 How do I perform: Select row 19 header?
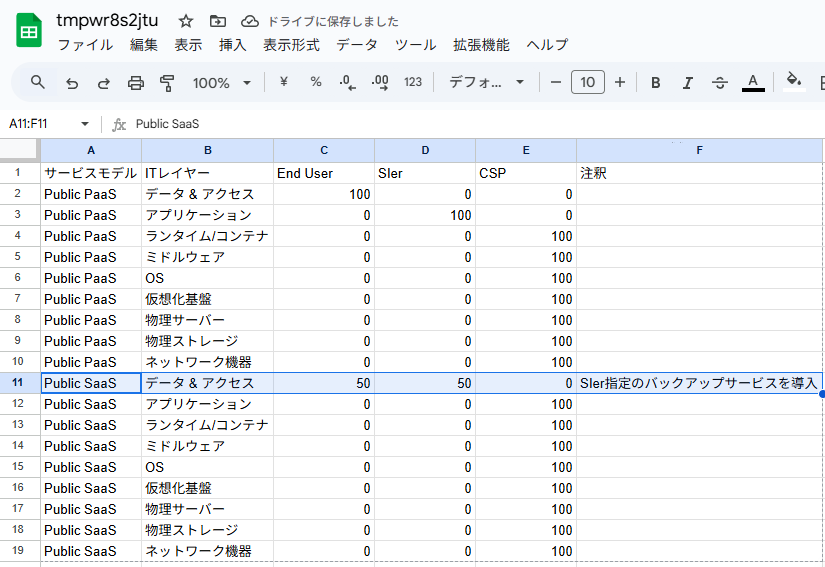pos(20,551)
